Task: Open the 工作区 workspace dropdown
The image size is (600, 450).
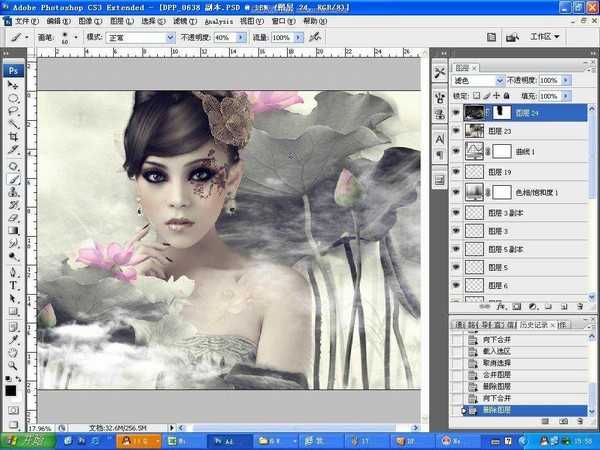Action: (548, 37)
